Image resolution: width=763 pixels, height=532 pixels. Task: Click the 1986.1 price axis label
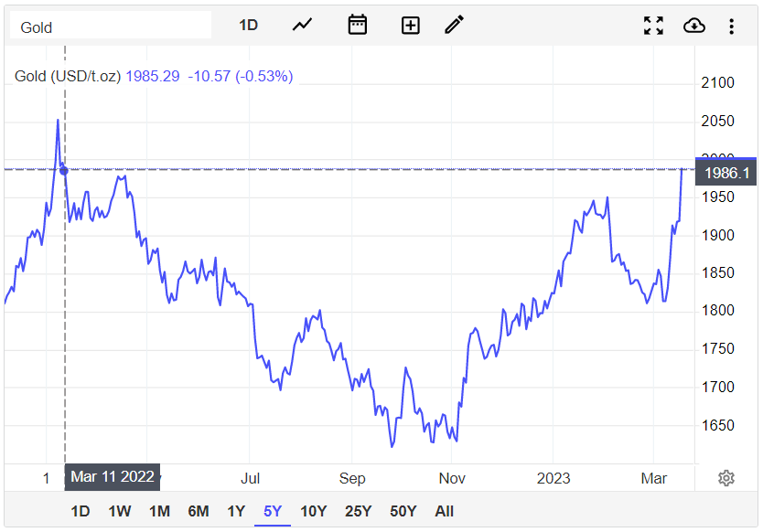[726, 173]
